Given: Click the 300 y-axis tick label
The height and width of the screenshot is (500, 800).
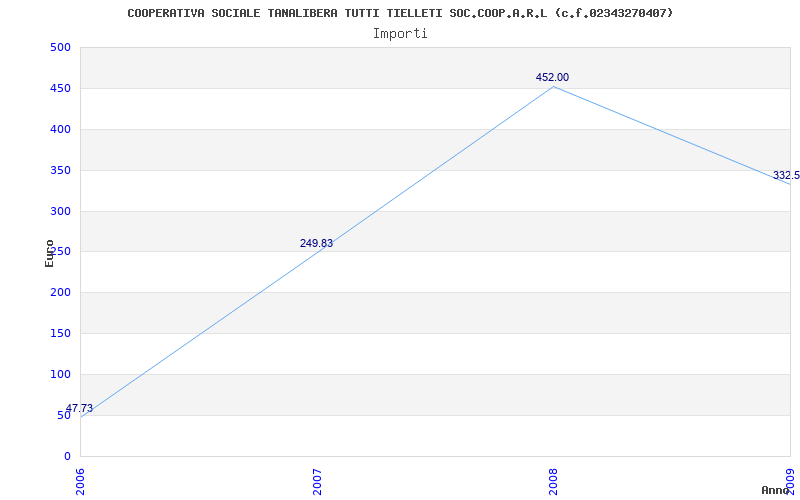Looking at the screenshot, I should coord(60,211).
